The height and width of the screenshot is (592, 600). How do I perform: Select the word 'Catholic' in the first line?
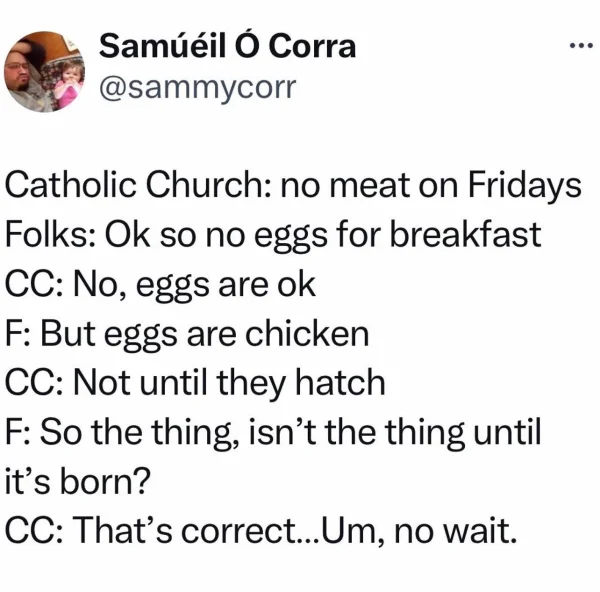coord(70,184)
